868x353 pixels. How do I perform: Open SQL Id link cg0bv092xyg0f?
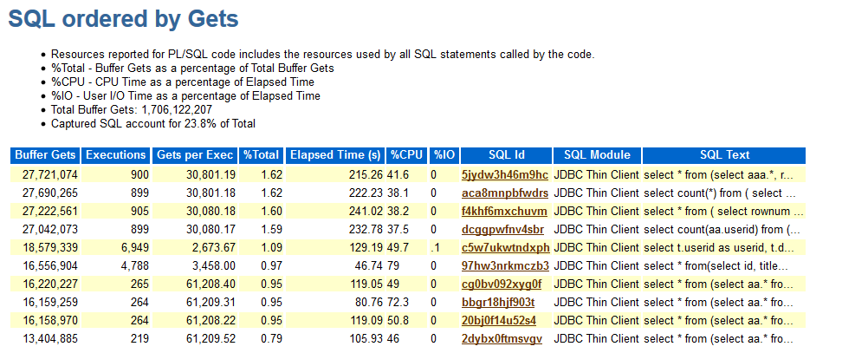pyautogui.click(x=502, y=284)
